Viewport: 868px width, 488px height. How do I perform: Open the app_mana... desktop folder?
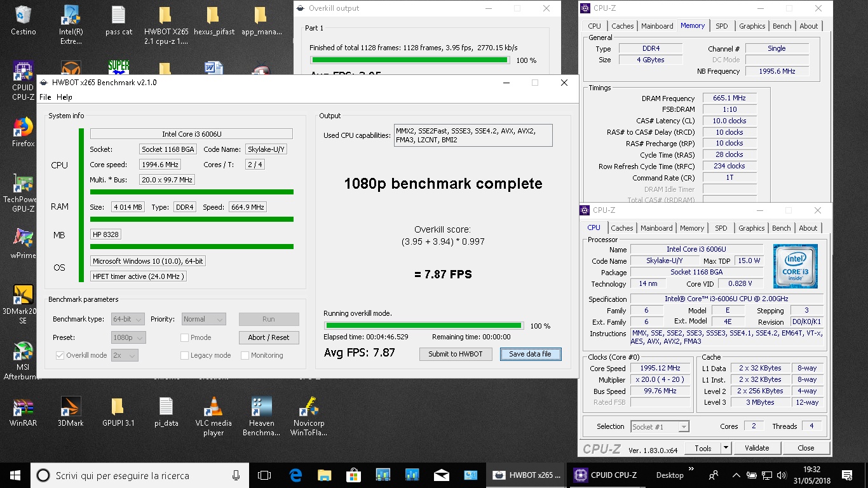tap(260, 20)
